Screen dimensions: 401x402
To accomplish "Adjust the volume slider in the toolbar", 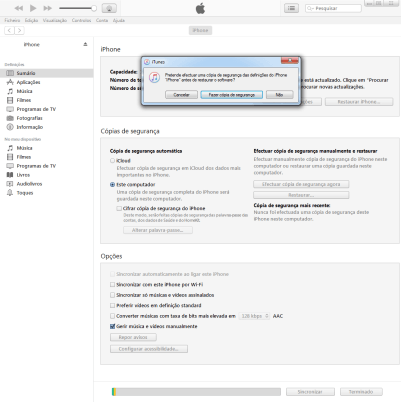I will [x=77, y=8].
